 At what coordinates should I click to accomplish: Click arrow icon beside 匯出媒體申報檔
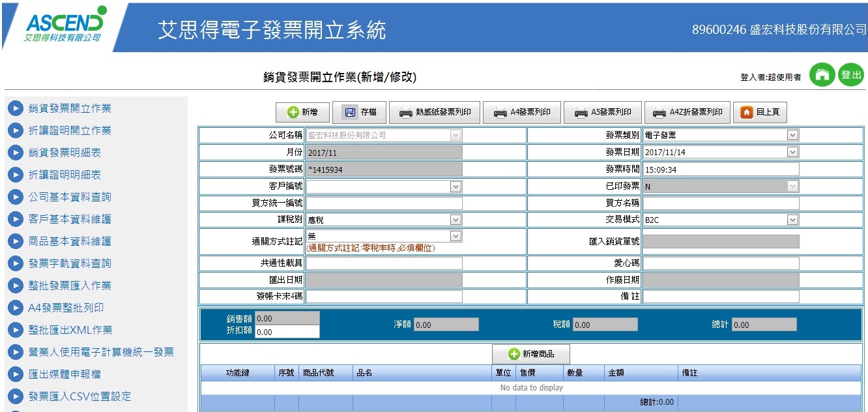(15, 374)
